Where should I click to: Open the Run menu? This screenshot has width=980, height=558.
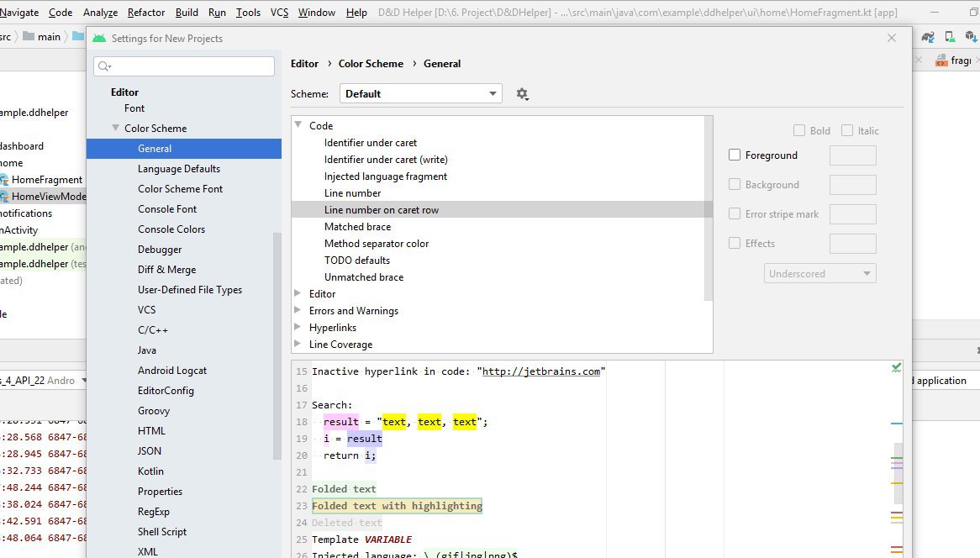point(217,12)
